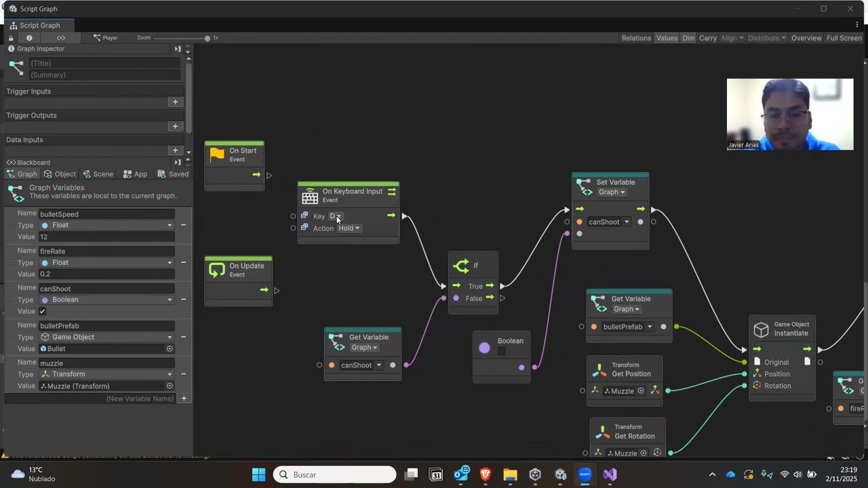Open bulletPrefab dropdown on Get Variable node
The image size is (868, 488).
[628, 327]
